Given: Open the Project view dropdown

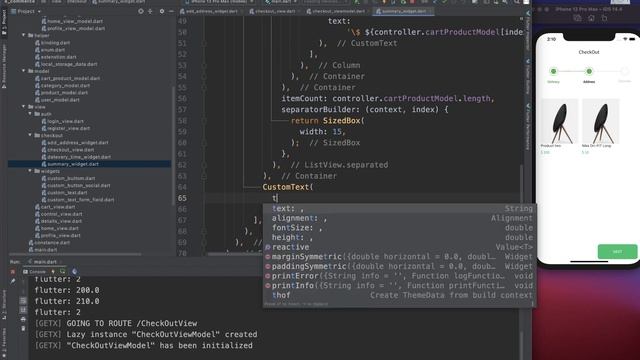Looking at the screenshot, I should tap(26, 11).
